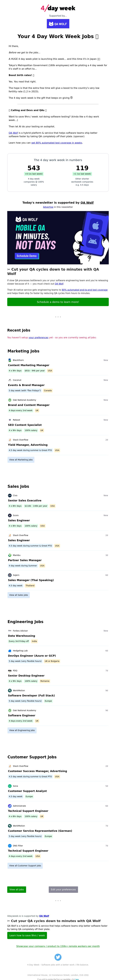This screenshot has width=116, height=980.
Task: Follow the 80% automated test coverage in weeks link
Action: (x=57, y=143)
